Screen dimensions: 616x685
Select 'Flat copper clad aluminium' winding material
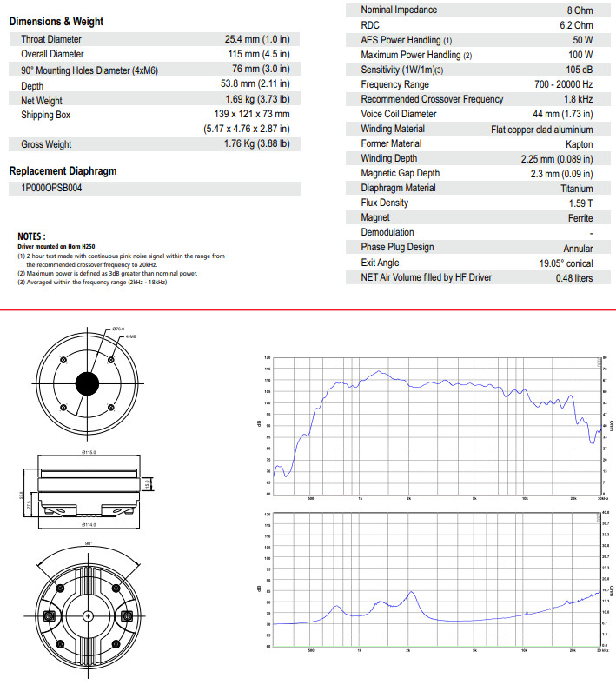542,130
